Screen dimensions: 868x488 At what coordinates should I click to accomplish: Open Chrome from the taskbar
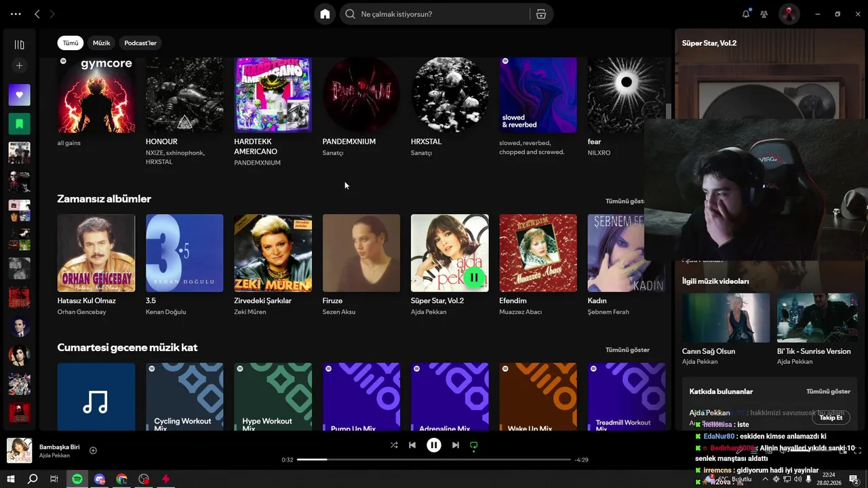coord(121,479)
